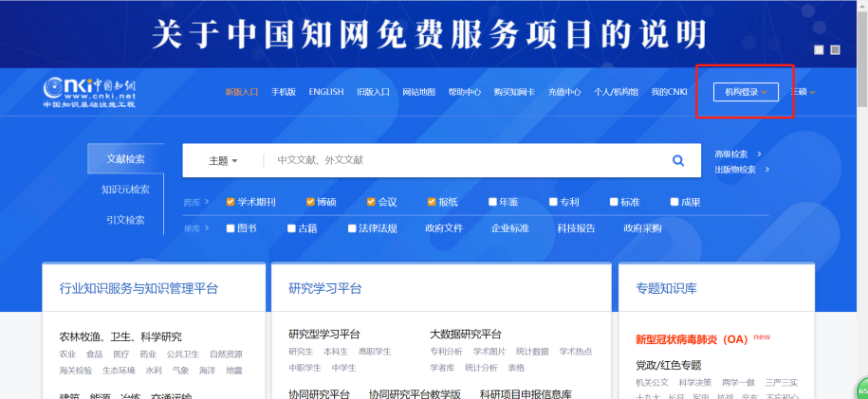Open the 个人/机构馆 link
Screen dimensions: 868x399
(616, 92)
